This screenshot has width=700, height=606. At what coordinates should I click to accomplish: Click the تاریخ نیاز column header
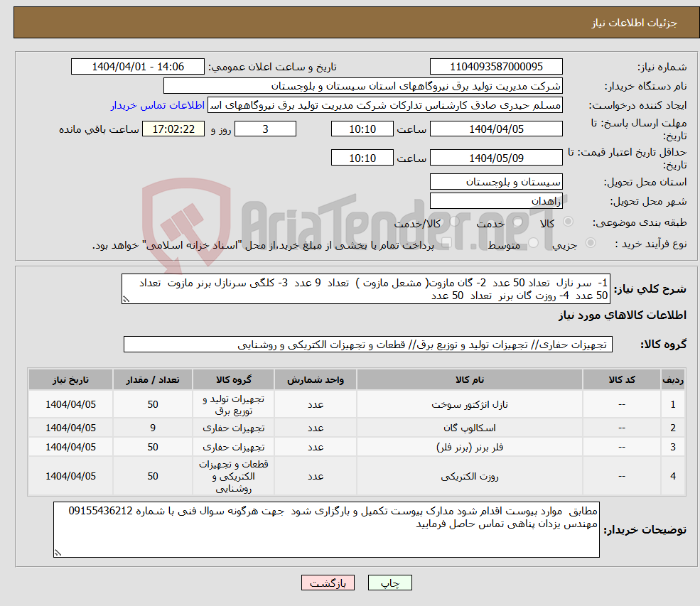[x=70, y=380]
